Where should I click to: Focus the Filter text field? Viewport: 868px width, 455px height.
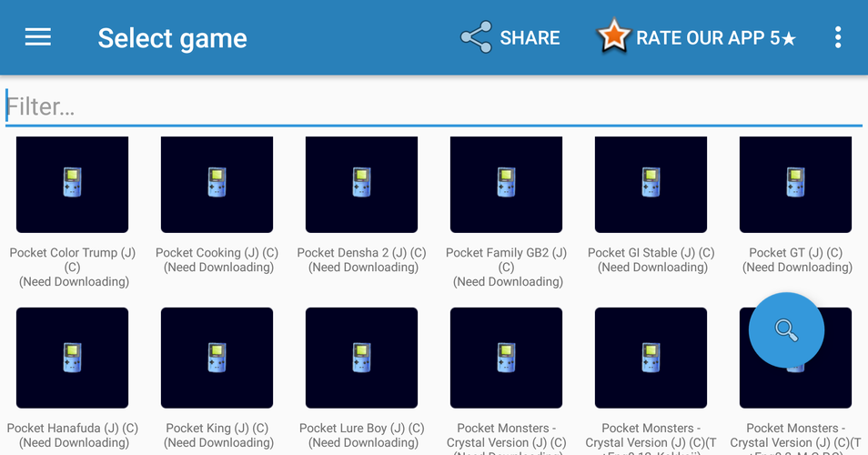(434, 106)
